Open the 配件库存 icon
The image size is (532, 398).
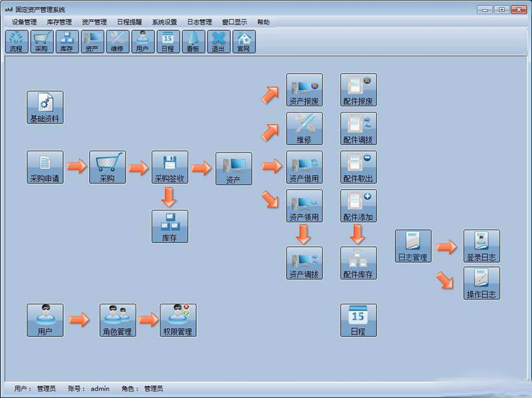358,263
